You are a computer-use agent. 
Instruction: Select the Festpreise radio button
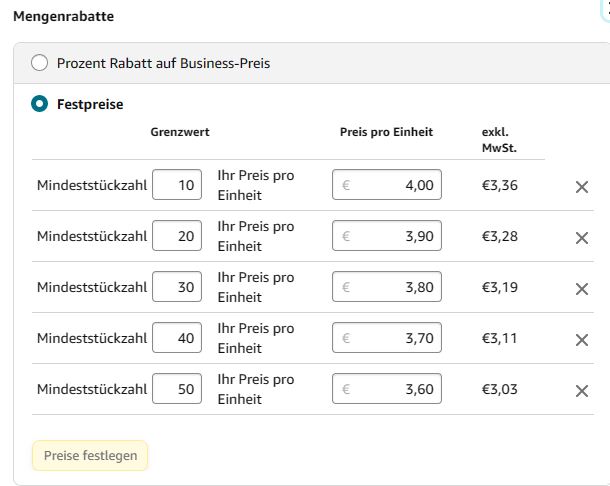[x=39, y=104]
